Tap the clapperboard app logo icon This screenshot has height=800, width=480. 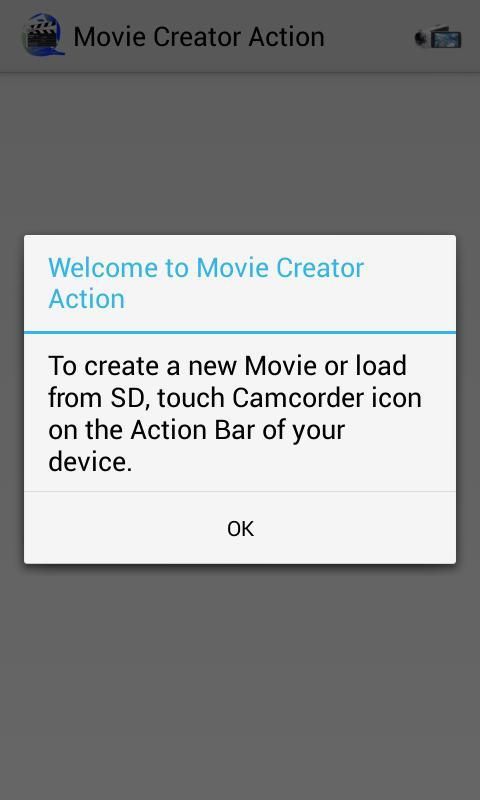tap(43, 35)
